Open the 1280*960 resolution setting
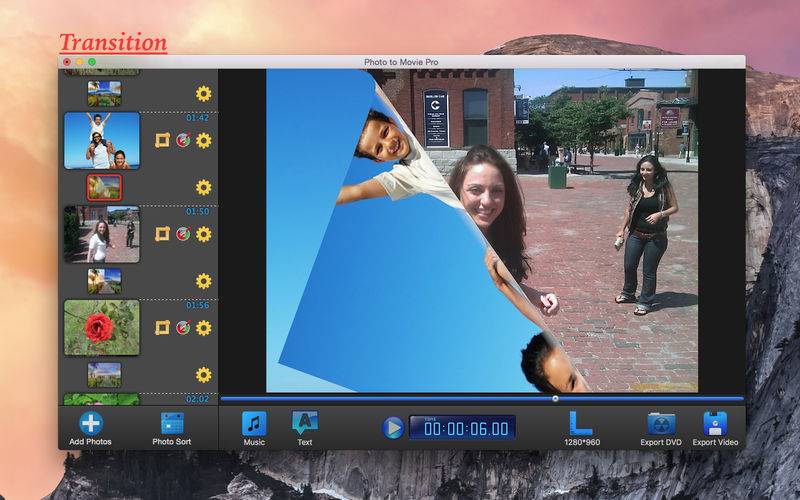800x500 pixels. click(x=582, y=429)
